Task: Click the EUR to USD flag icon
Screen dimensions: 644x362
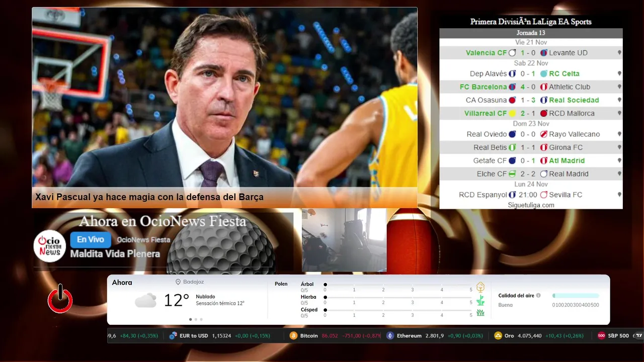Action: [x=174, y=336]
